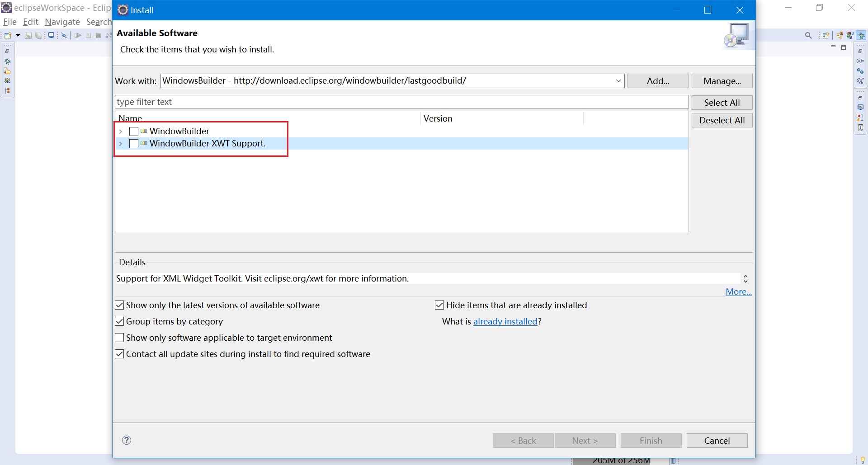Open the Console view icon on right trim
Screen dimensions: 868x465
tap(860, 108)
